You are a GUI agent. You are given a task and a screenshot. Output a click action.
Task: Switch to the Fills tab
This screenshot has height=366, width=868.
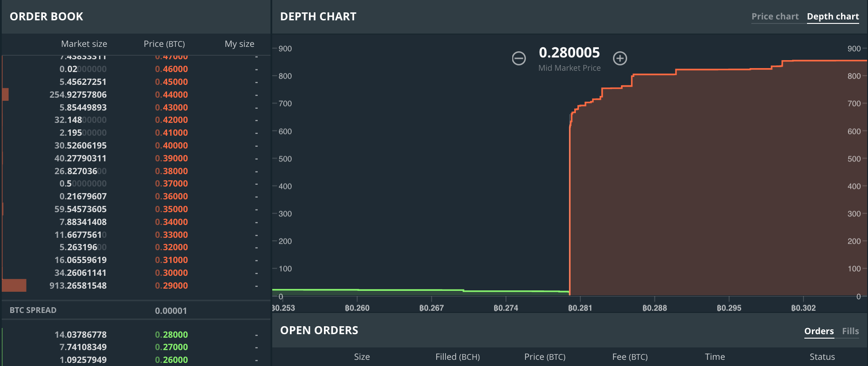tap(850, 331)
